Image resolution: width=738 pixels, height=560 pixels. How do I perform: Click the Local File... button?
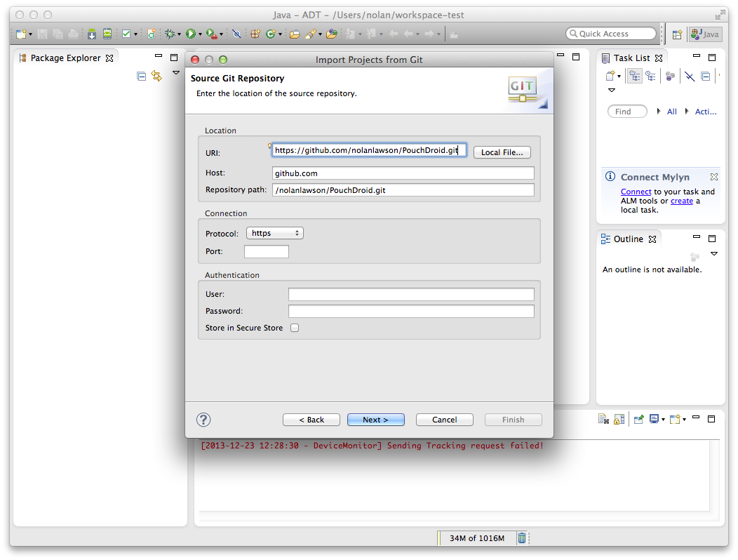[x=502, y=152]
